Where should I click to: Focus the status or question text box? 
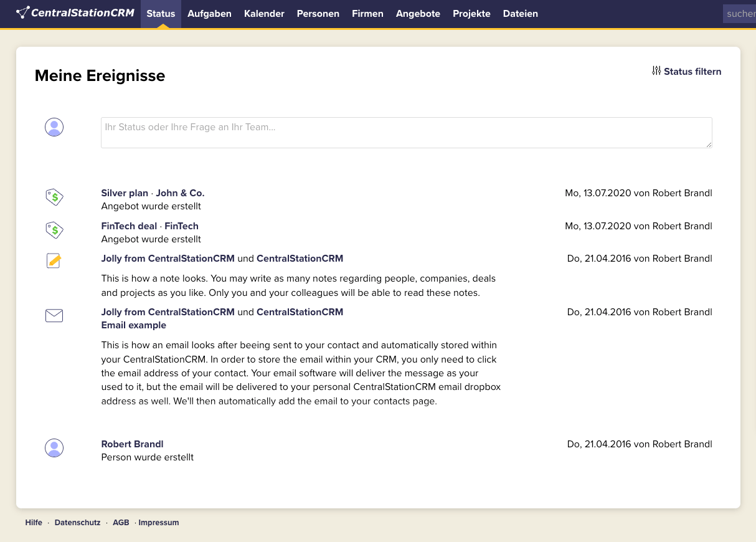407,133
